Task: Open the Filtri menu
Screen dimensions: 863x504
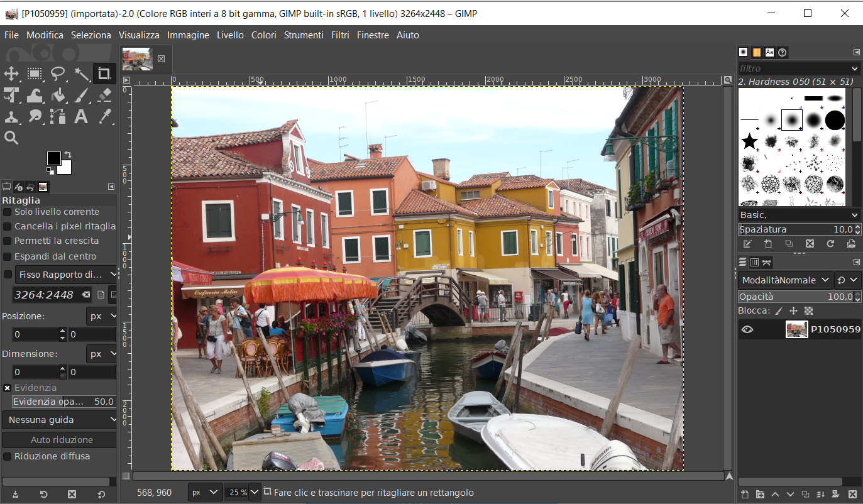Action: coord(340,35)
